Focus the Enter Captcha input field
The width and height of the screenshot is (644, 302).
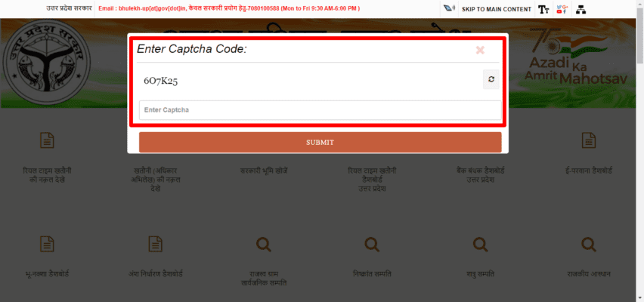[320, 110]
